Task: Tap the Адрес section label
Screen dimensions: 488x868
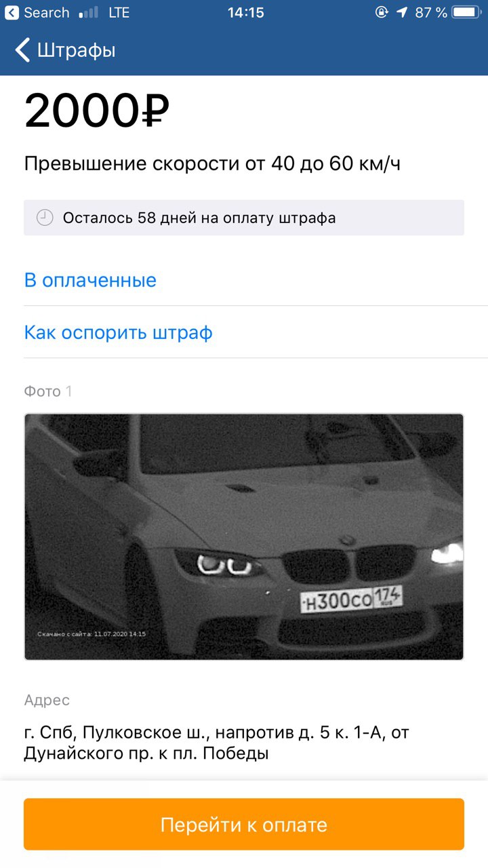Action: coord(47,700)
